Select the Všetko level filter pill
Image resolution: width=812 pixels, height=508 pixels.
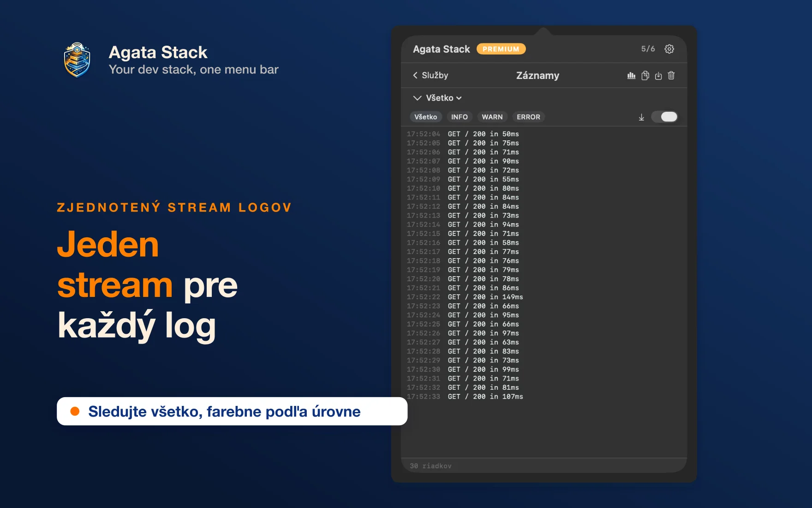point(425,117)
